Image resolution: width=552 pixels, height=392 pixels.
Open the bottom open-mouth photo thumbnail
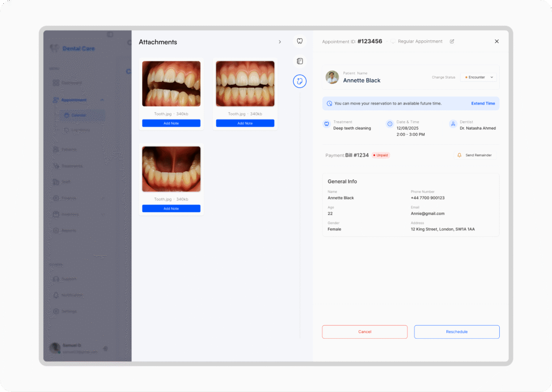click(171, 169)
